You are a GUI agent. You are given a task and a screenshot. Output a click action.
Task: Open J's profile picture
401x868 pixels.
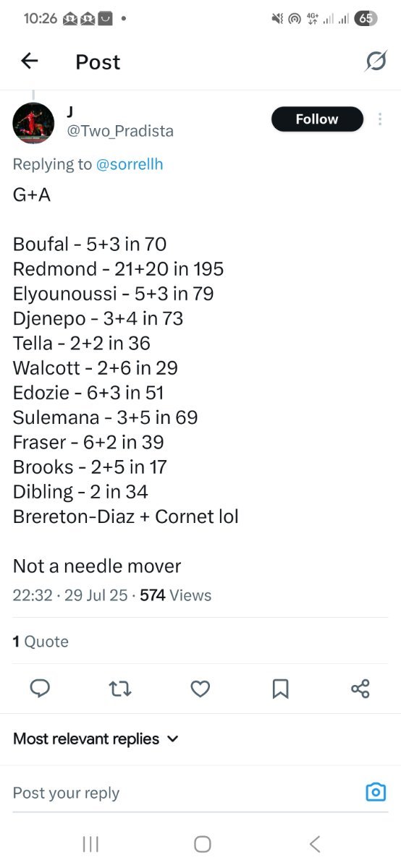[x=33, y=124]
